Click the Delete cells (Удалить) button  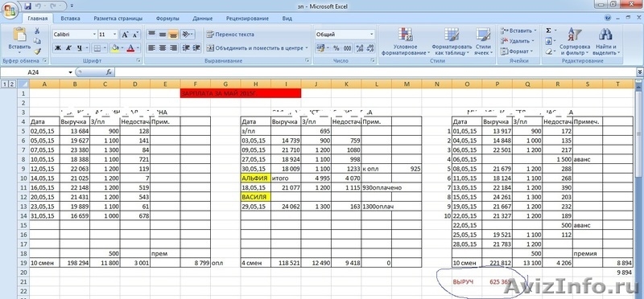click(x=518, y=41)
